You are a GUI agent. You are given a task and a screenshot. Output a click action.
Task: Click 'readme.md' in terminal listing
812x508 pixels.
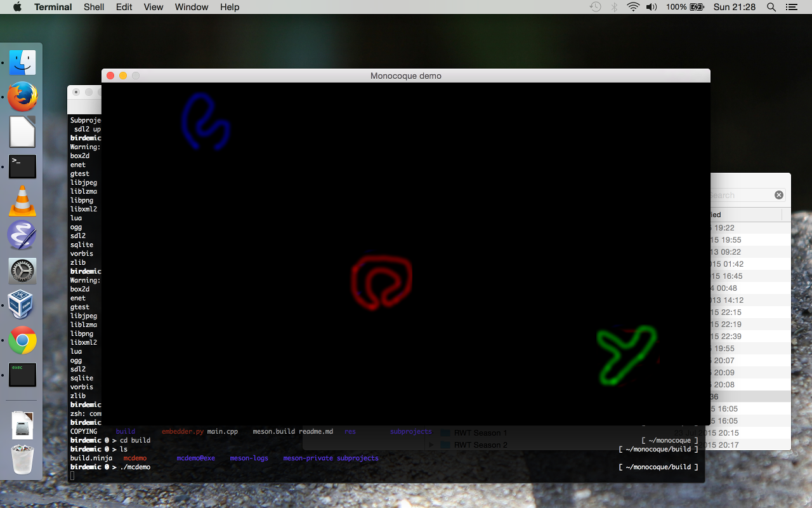click(316, 431)
